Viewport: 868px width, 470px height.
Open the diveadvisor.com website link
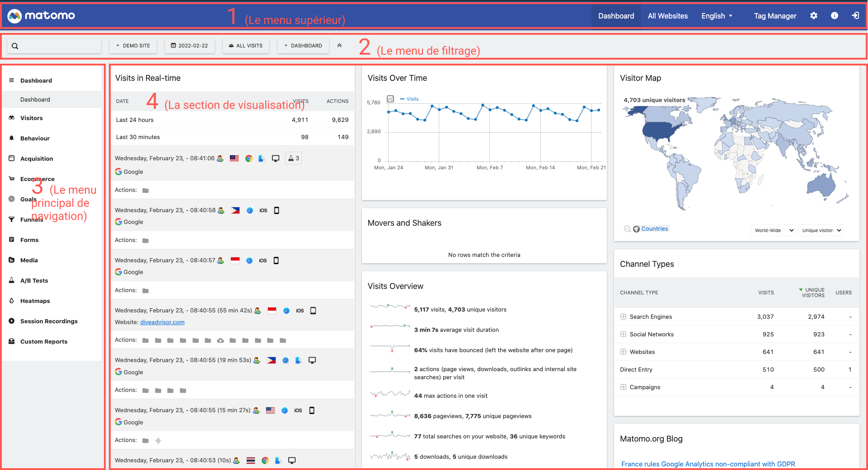tap(162, 322)
